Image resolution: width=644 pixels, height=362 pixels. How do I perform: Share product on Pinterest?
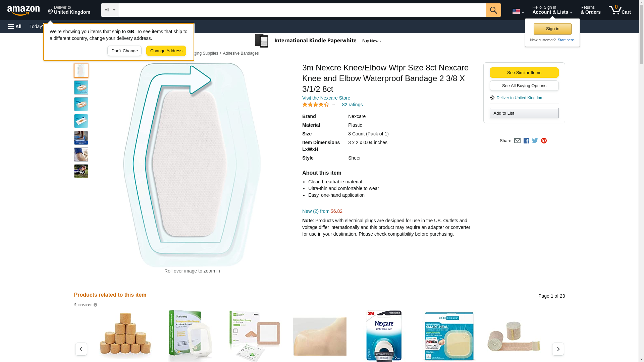[x=544, y=141]
